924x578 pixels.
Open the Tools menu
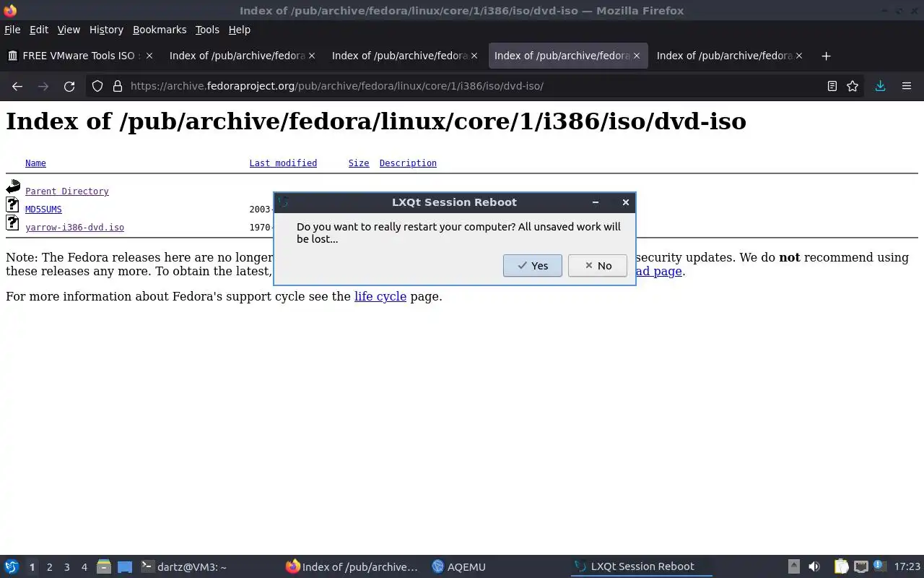tap(207, 30)
